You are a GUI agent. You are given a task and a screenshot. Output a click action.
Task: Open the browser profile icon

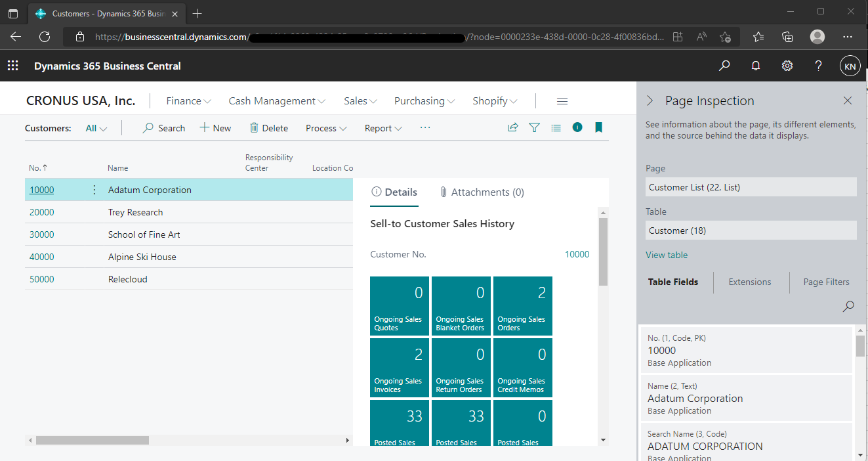[817, 37]
